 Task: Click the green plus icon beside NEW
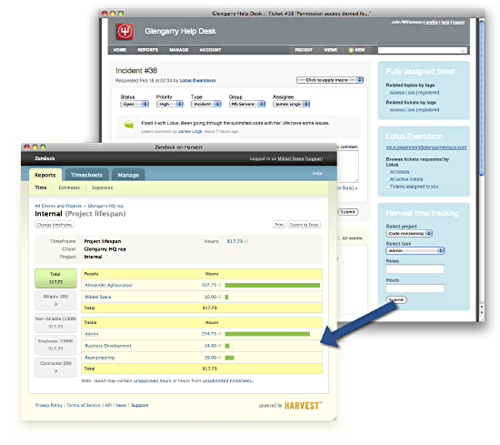click(x=351, y=50)
